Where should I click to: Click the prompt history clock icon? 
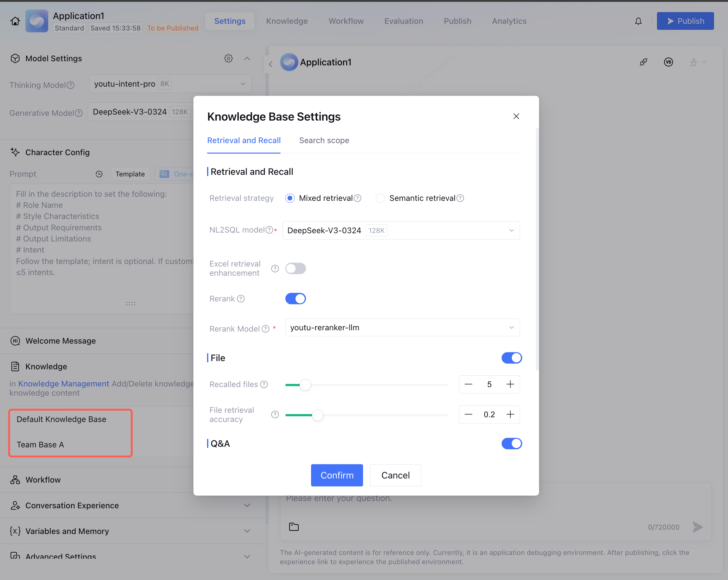[x=99, y=174]
